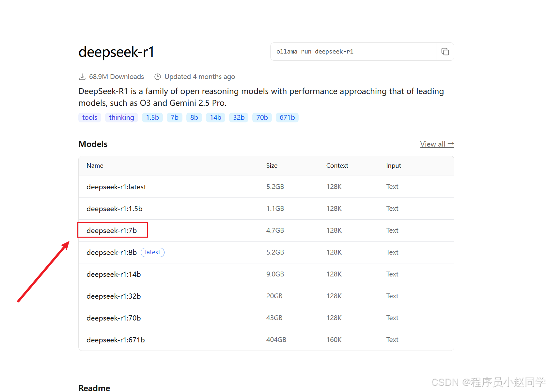547x392 pixels.
Task: Click the 404GB size value
Action: pyautogui.click(x=276, y=340)
